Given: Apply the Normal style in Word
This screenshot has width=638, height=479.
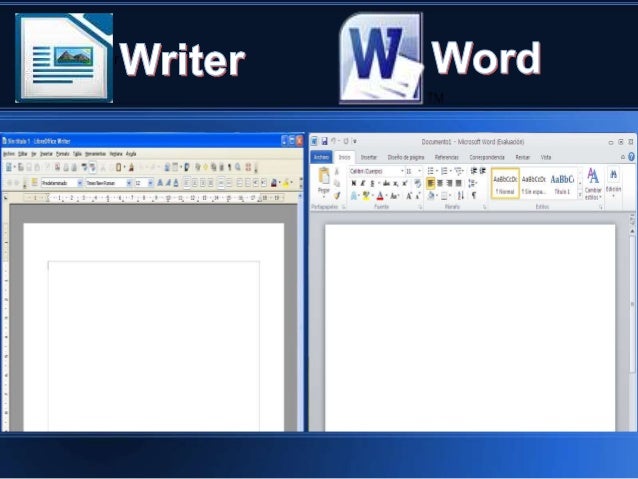Looking at the screenshot, I should [505, 184].
